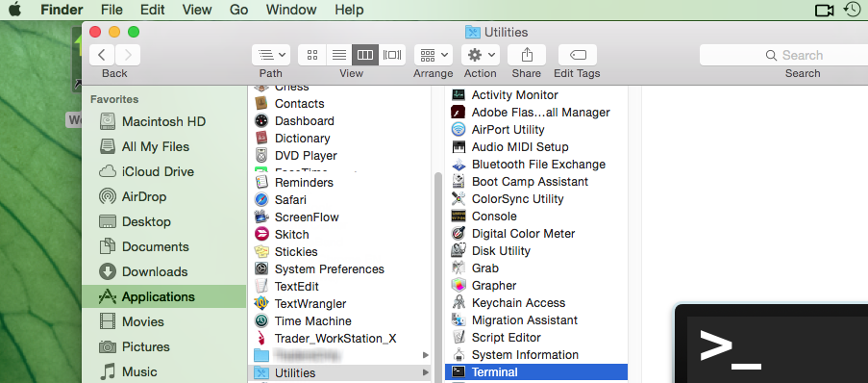Click the Adobe Flash Install Manager icon
868x383 pixels.
(459, 112)
